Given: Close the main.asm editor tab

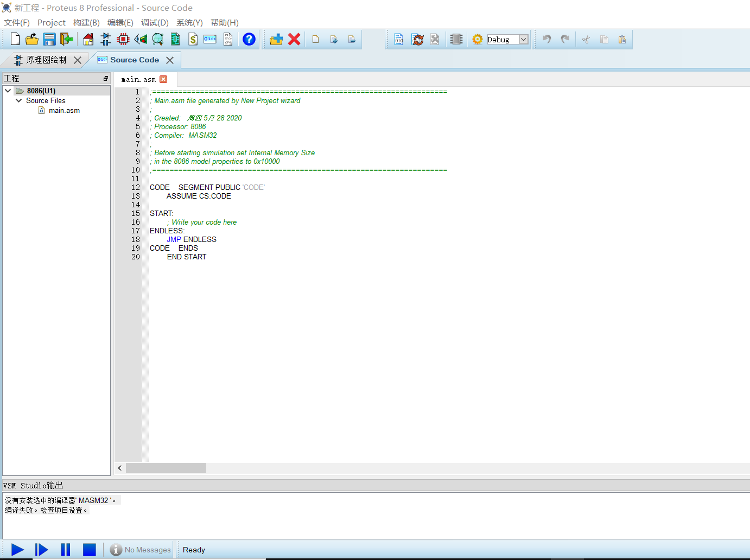Looking at the screenshot, I should click(x=163, y=79).
